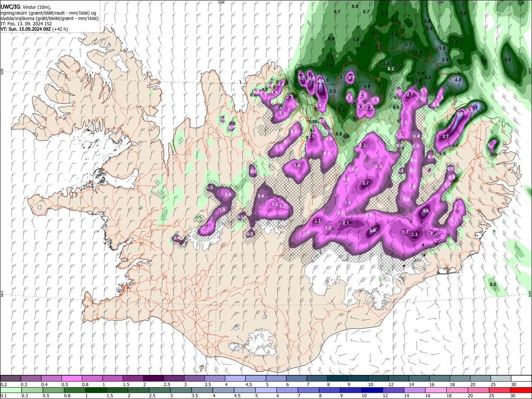Select the 'IT: Fös. 13. 09. 2024 15Z' line
The height and width of the screenshot is (399, 532).
pos(26,24)
